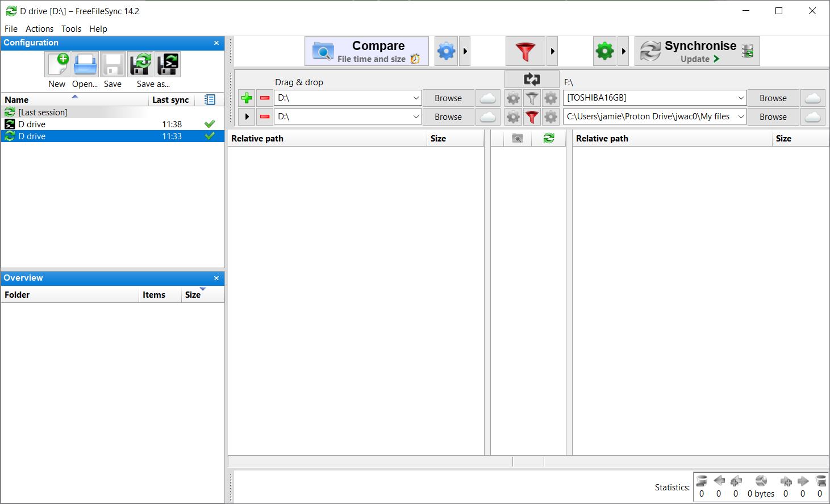Sort overview by Items column
Screen dimensions: 830x504
160,295
